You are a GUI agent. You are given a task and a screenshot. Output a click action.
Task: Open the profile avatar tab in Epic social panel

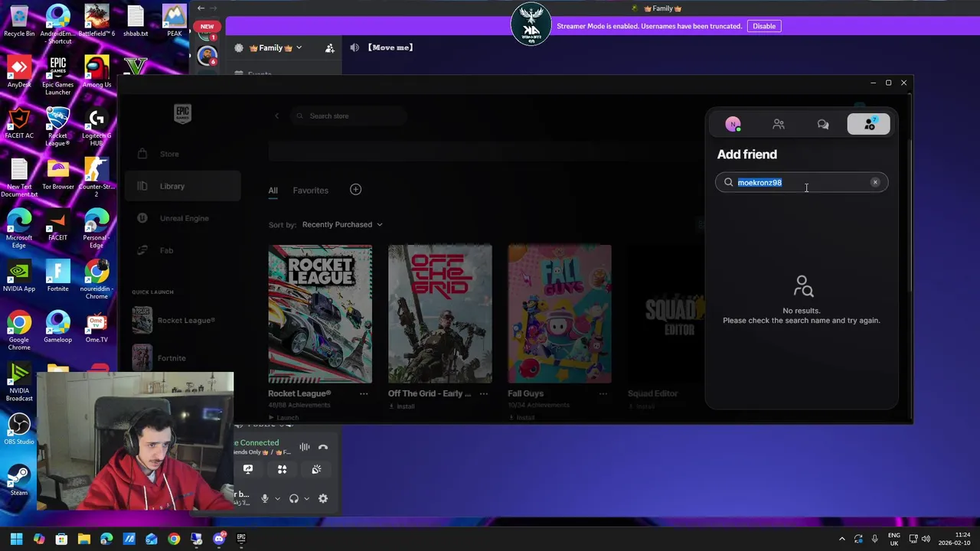coord(733,124)
